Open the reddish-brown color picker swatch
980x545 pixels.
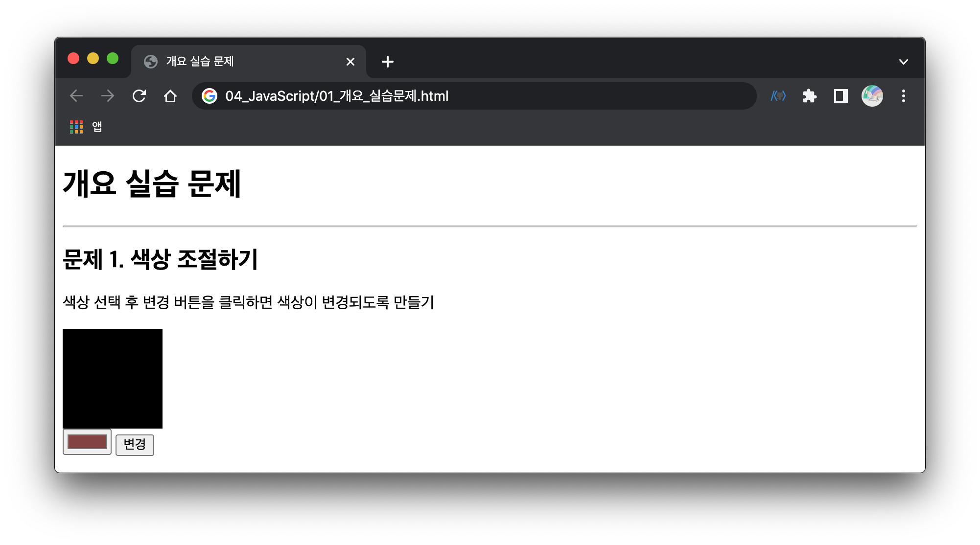pos(87,442)
